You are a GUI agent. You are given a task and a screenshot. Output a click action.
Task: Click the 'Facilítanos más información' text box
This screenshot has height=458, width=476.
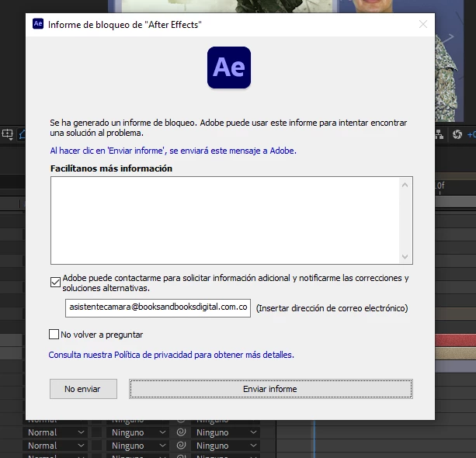tap(231, 220)
